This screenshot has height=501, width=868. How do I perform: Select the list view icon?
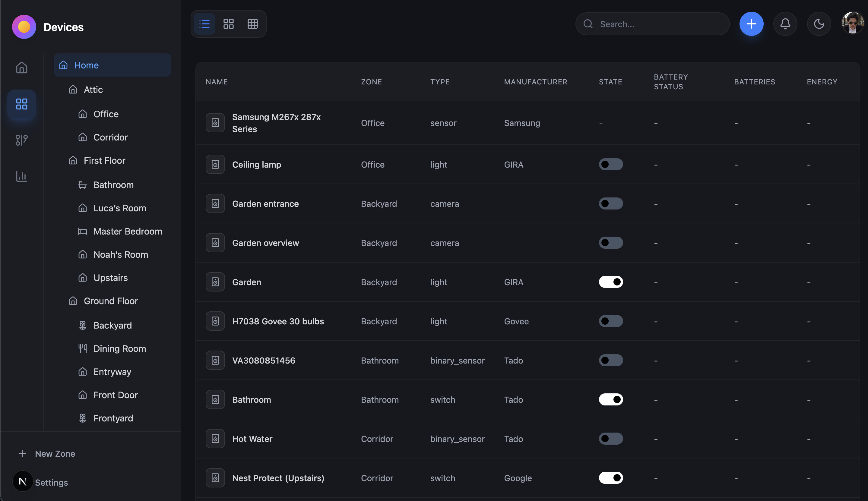click(x=204, y=24)
